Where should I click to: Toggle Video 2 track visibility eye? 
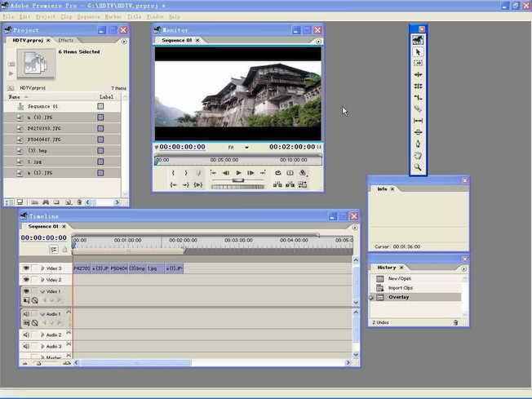(26, 280)
